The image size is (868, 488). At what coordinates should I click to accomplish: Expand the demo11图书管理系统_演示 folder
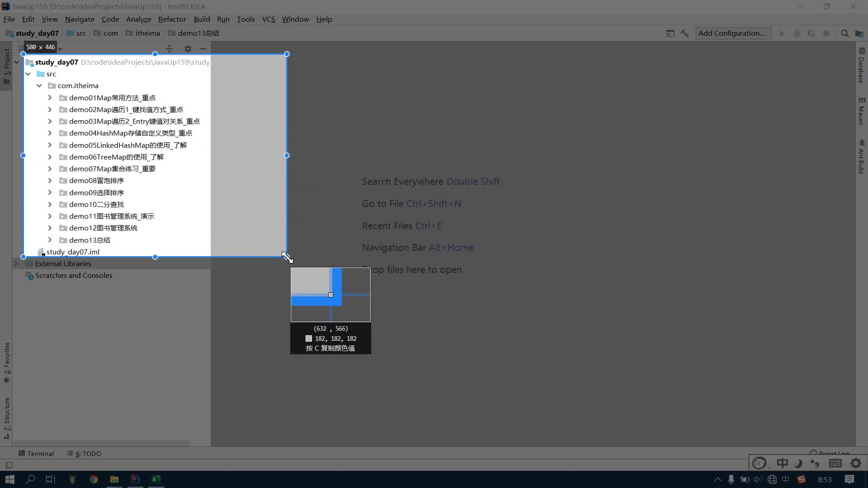coord(49,216)
